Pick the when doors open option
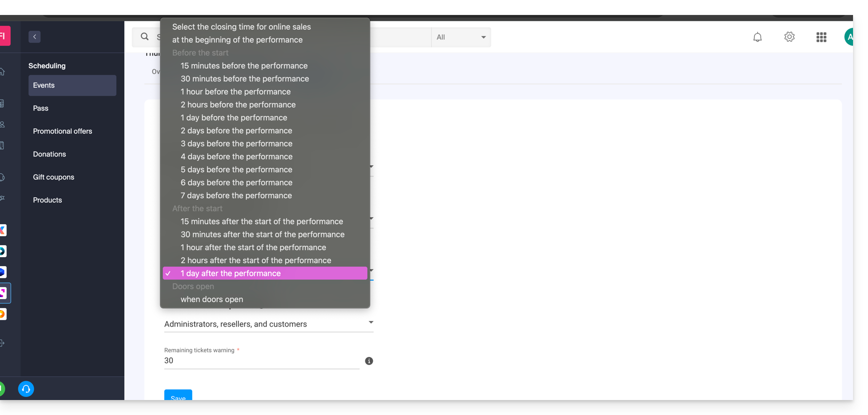 (x=212, y=299)
